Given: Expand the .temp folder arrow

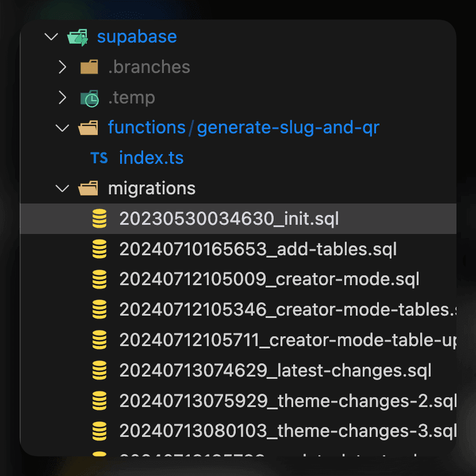Looking at the screenshot, I should [x=63, y=98].
